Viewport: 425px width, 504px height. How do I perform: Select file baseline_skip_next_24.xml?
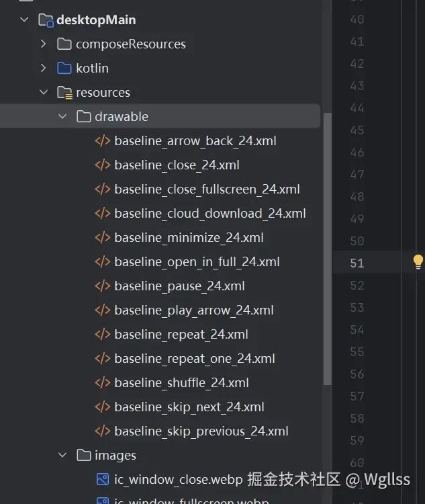[x=189, y=407]
